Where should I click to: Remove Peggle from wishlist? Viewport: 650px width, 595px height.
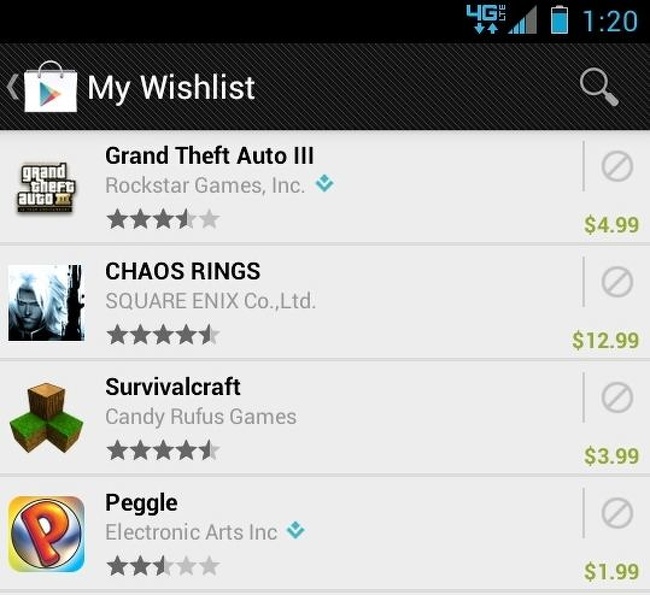617,513
